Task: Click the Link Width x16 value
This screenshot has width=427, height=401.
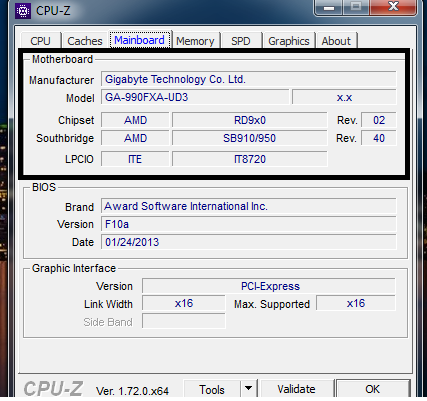Action: coord(184,303)
